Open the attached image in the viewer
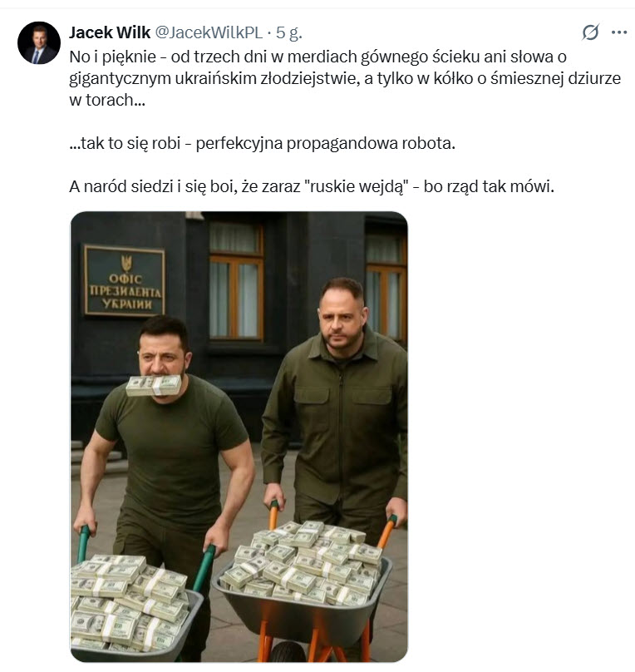The height and width of the screenshot is (672, 635). pyautogui.click(x=239, y=437)
